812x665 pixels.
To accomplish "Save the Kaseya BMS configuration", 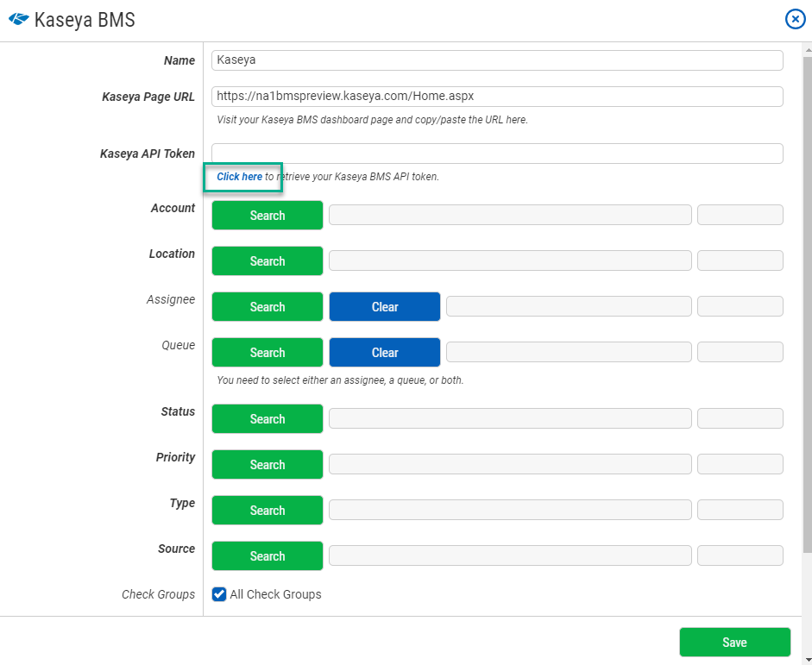I will coord(734,642).
